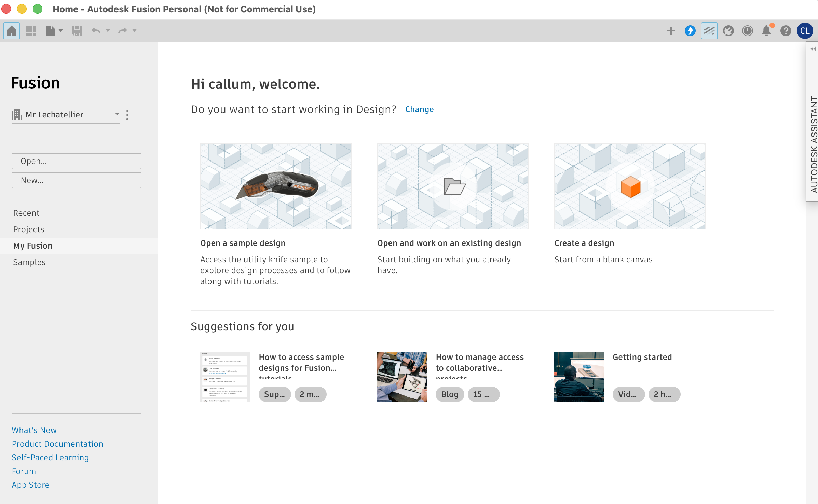Open the utility knife sample thumbnail

coord(276,186)
